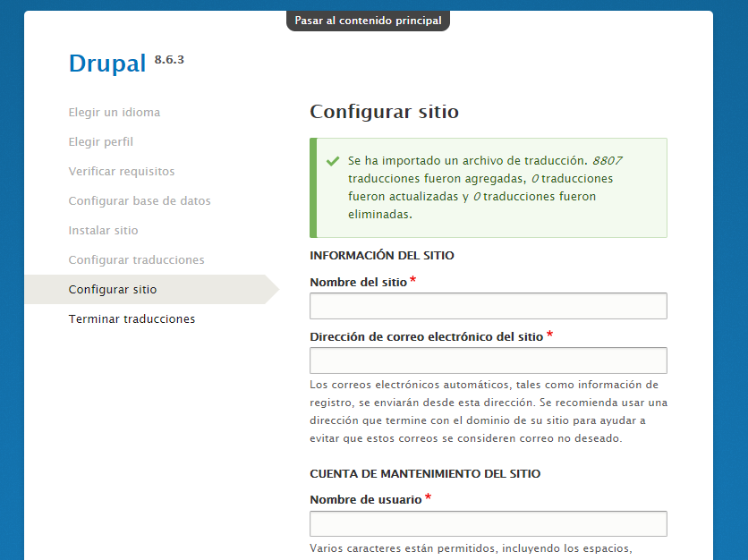Screen dimensions: 748x560
Task: Focus the site email address input field
Action: click(489, 361)
